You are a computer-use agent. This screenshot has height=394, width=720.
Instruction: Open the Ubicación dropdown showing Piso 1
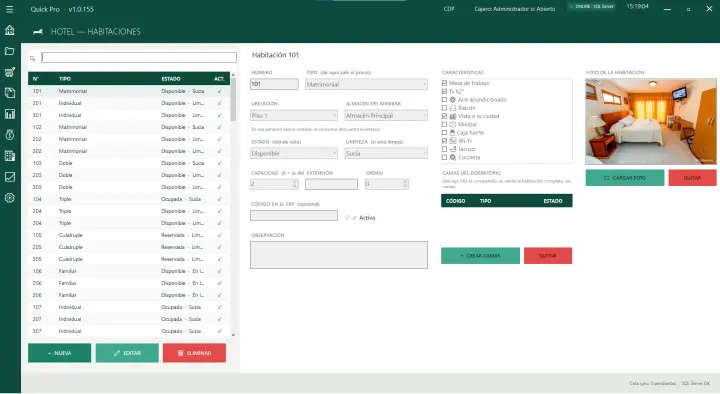coord(294,116)
